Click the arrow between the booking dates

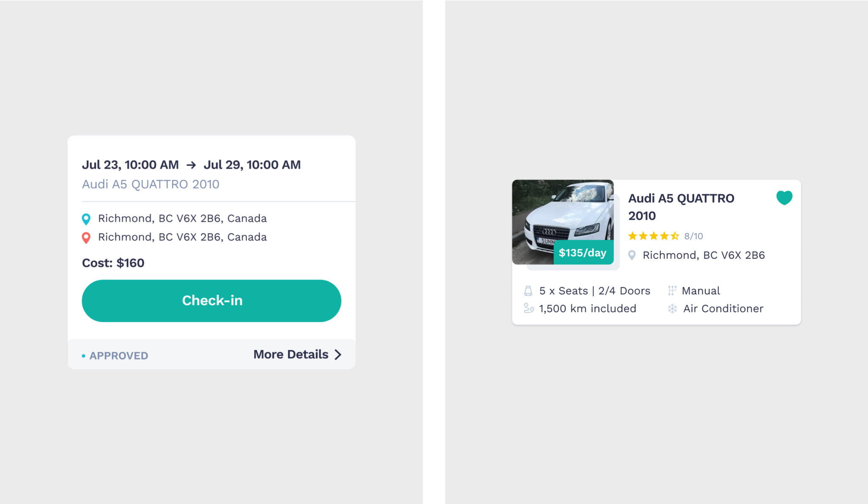[191, 165]
